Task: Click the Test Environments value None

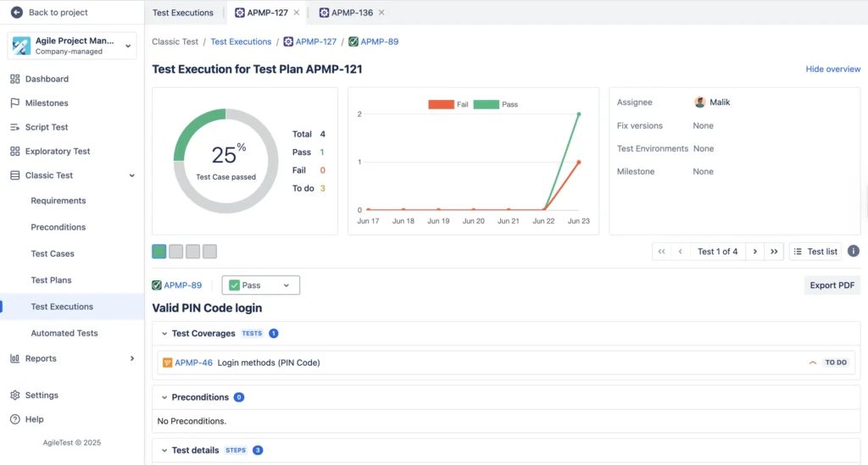Action: click(x=704, y=149)
